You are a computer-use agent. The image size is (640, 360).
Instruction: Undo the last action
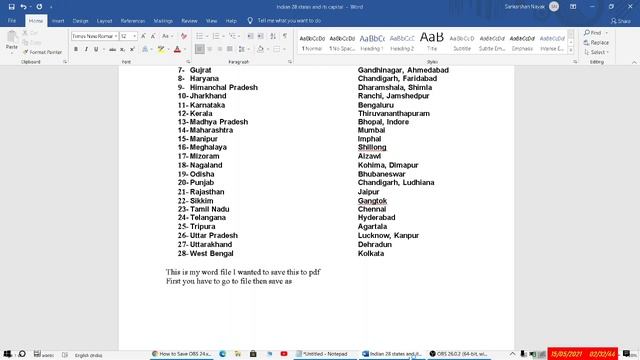tap(23, 7)
